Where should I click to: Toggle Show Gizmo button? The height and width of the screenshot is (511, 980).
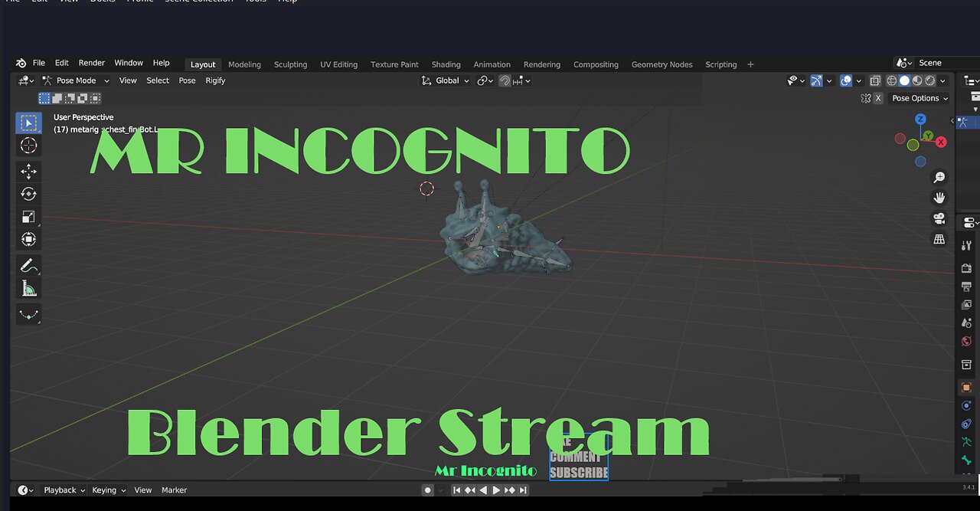click(816, 80)
